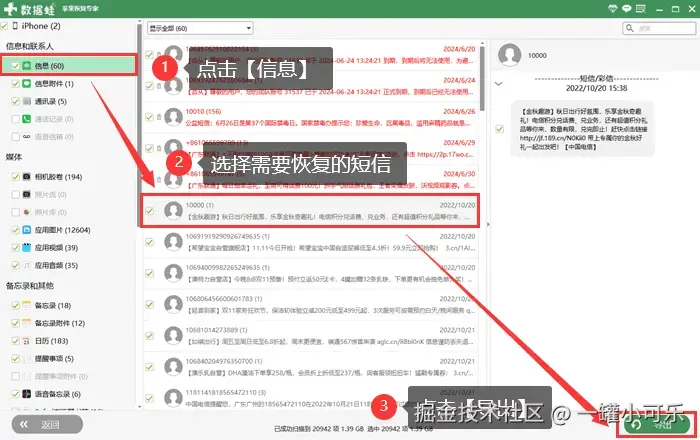700x440 pixels.
Task: Click the iPhone (2) device icon
Action: coord(15,26)
